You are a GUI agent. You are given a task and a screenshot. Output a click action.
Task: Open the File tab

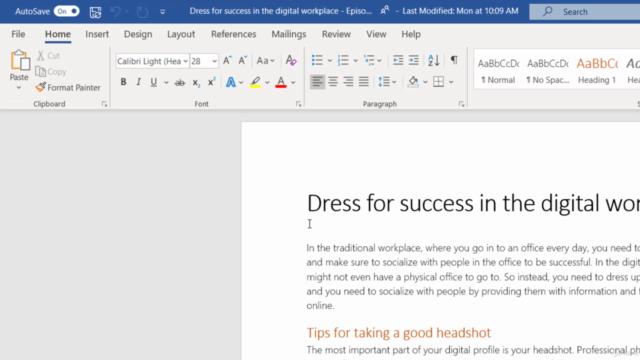tap(18, 34)
